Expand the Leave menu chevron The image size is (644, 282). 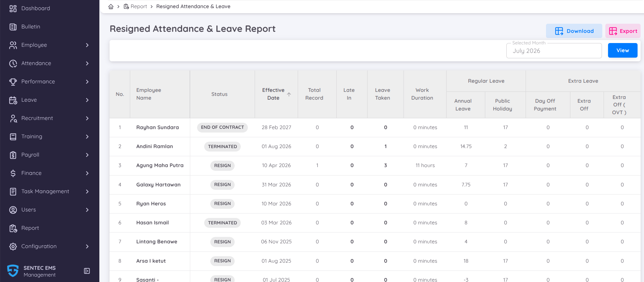pyautogui.click(x=87, y=100)
